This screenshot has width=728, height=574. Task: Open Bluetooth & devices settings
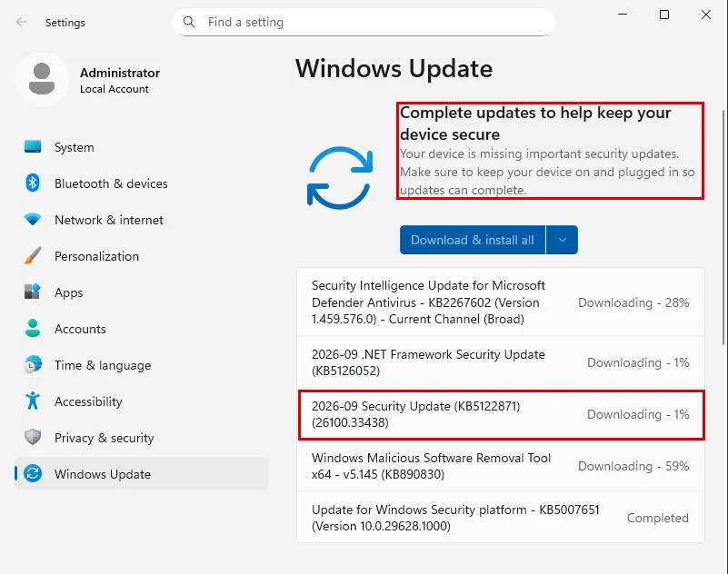(x=142, y=183)
